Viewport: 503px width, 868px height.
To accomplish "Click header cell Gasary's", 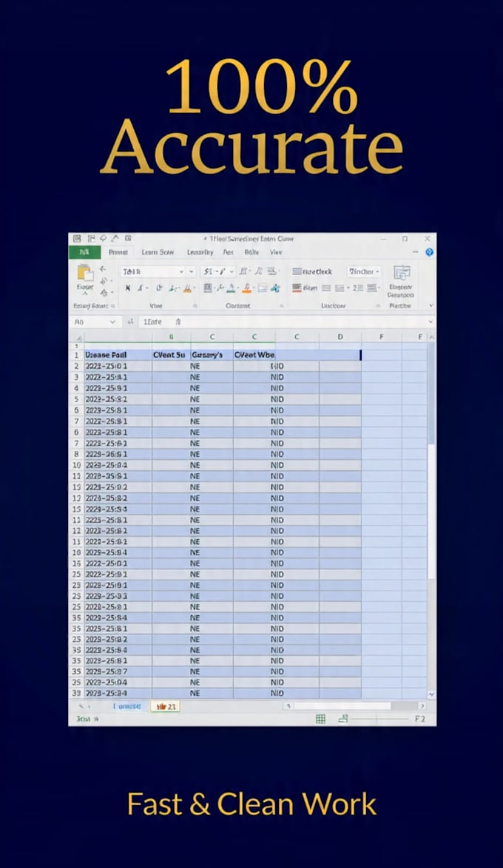I will [212, 355].
